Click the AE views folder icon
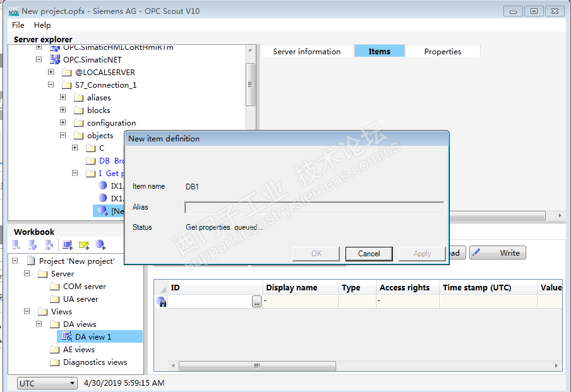 (x=54, y=350)
